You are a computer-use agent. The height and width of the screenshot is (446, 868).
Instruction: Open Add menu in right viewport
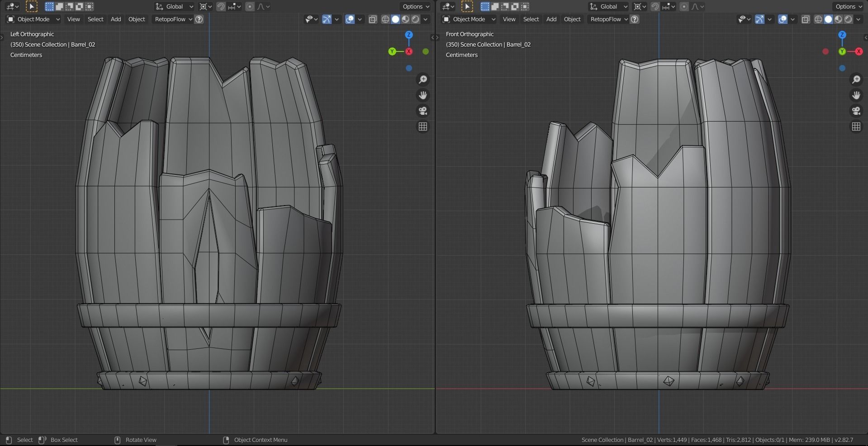(551, 19)
